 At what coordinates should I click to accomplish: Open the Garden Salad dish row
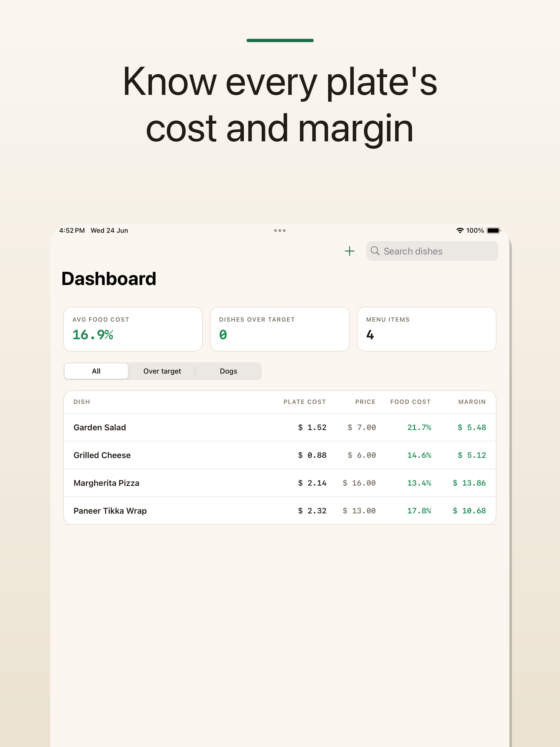280,427
